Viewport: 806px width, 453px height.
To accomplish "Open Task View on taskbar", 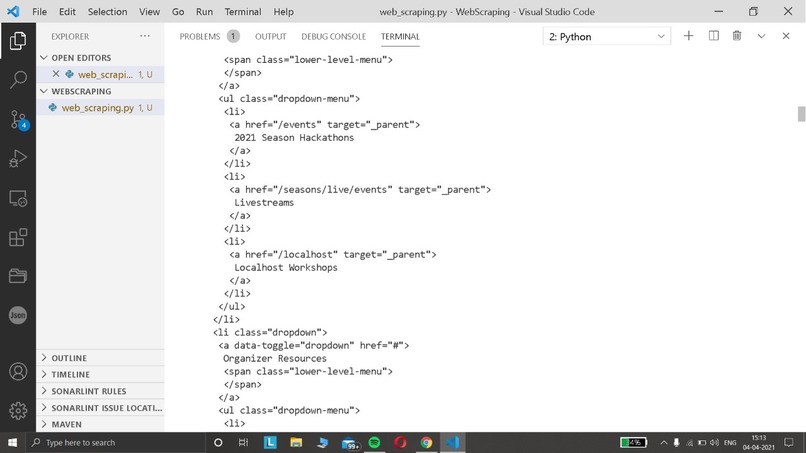I will (244, 442).
